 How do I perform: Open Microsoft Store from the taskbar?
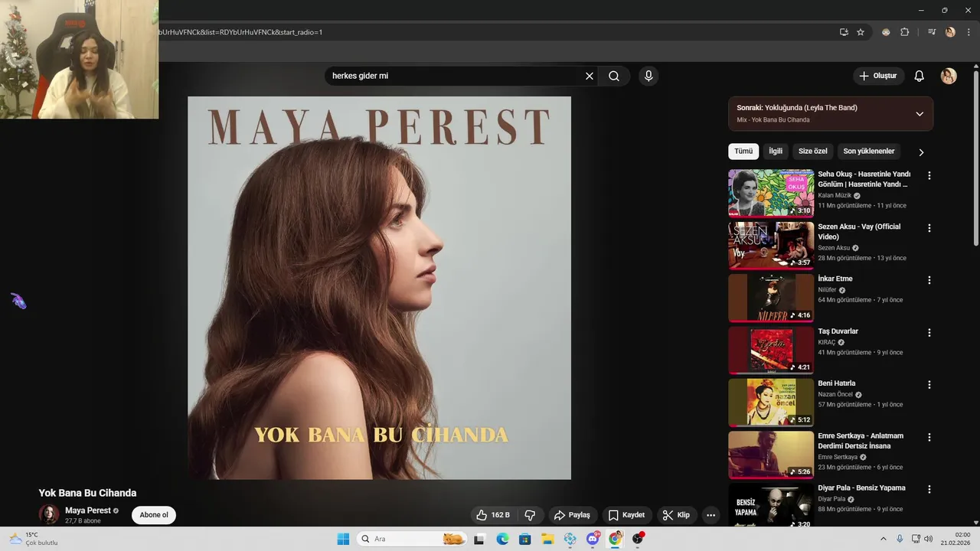(524, 539)
